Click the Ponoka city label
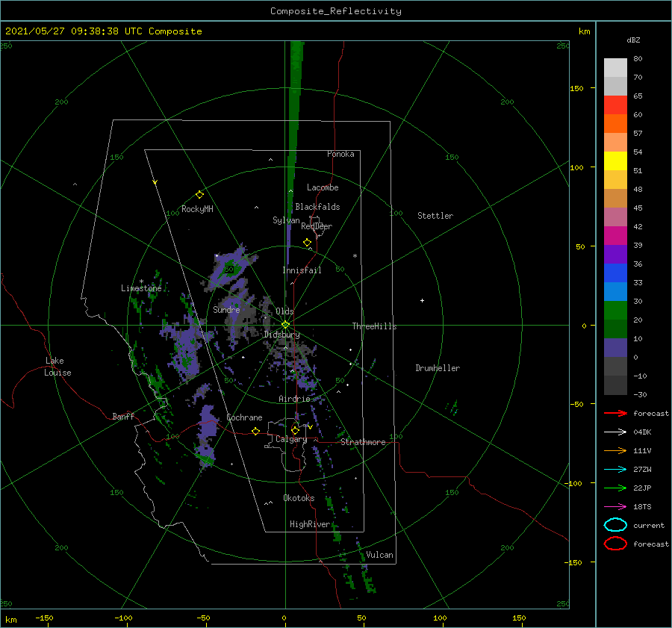Image resolution: width=672 pixels, height=628 pixels. [x=340, y=154]
